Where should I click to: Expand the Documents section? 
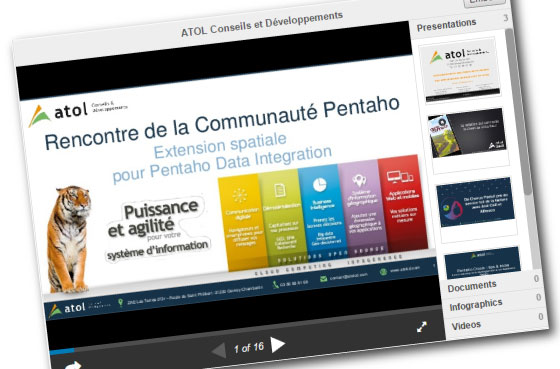click(472, 286)
